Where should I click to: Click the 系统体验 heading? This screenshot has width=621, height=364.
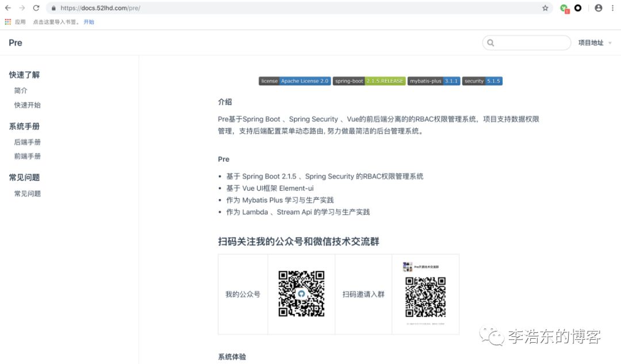[232, 357]
